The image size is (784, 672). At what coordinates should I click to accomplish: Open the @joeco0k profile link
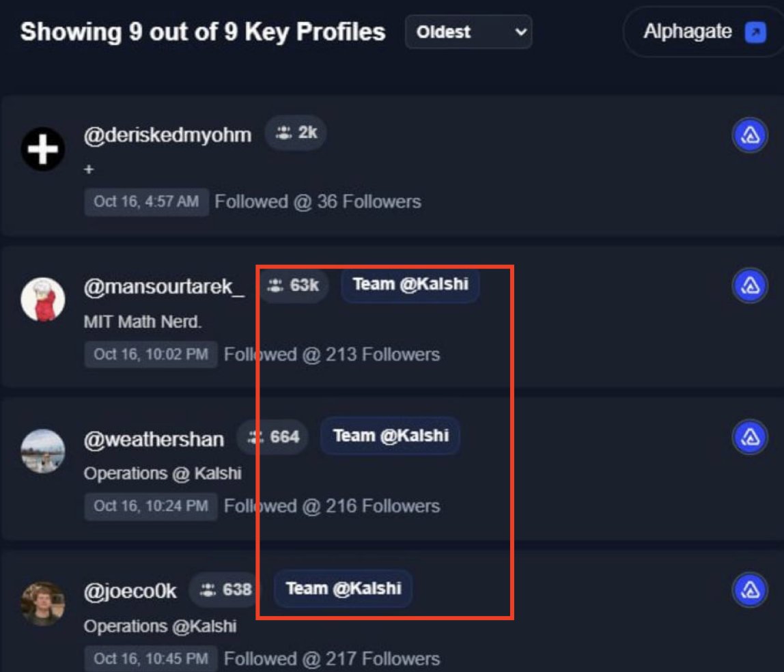(x=130, y=591)
